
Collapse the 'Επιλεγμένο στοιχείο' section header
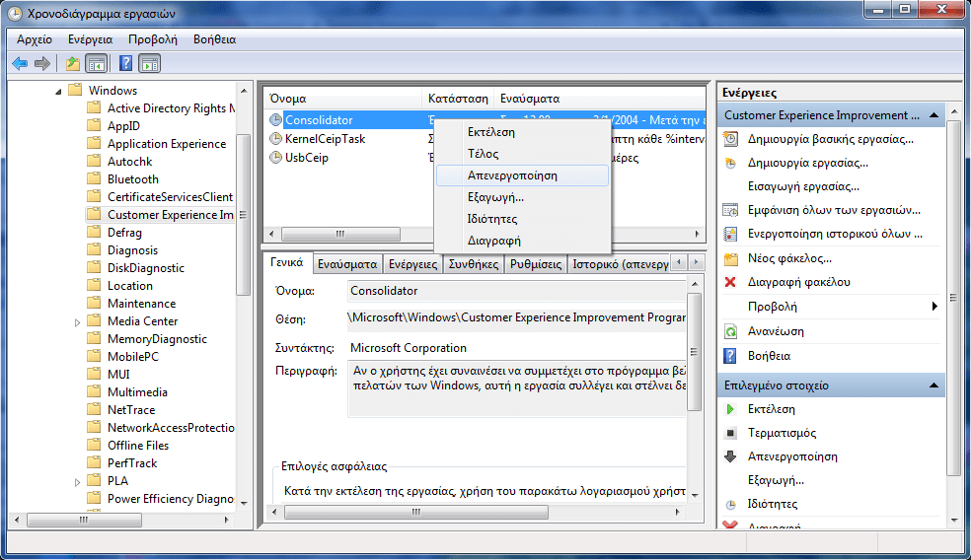pos(934,385)
